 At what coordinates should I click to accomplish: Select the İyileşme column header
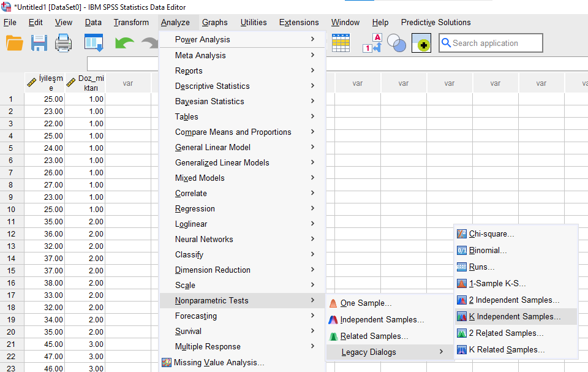[45, 83]
